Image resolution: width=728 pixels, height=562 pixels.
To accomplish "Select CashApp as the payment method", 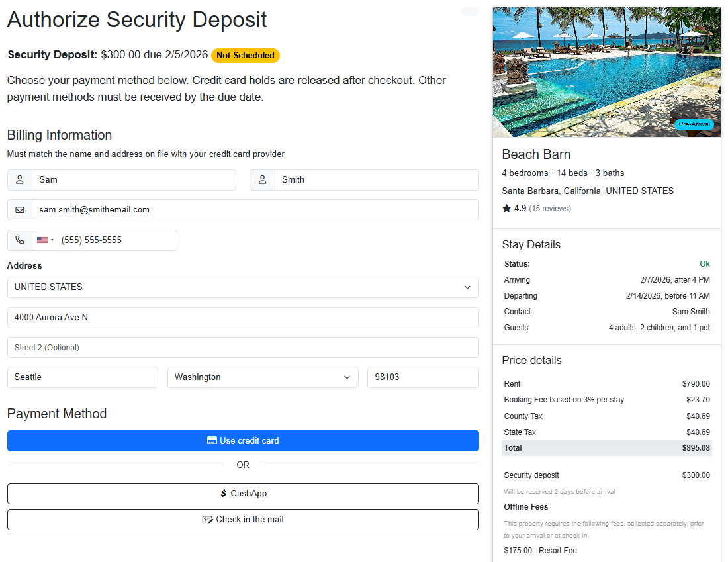I will tap(243, 494).
